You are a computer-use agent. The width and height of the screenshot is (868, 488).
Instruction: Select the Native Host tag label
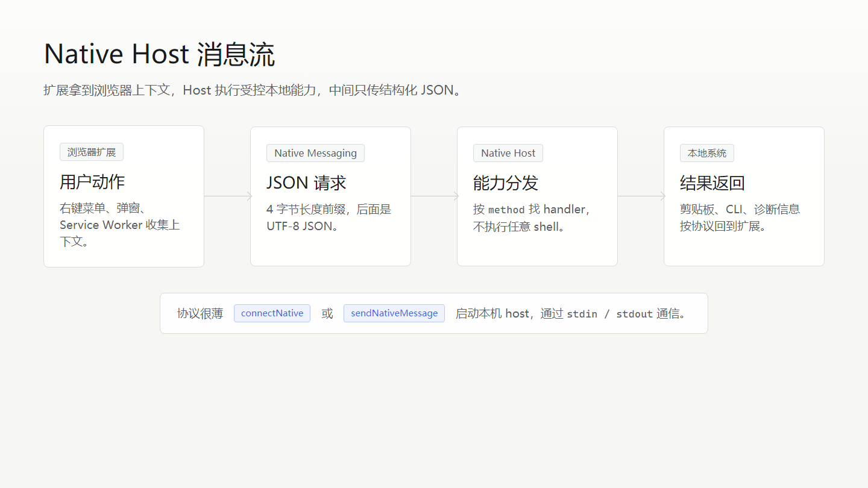[x=508, y=153]
